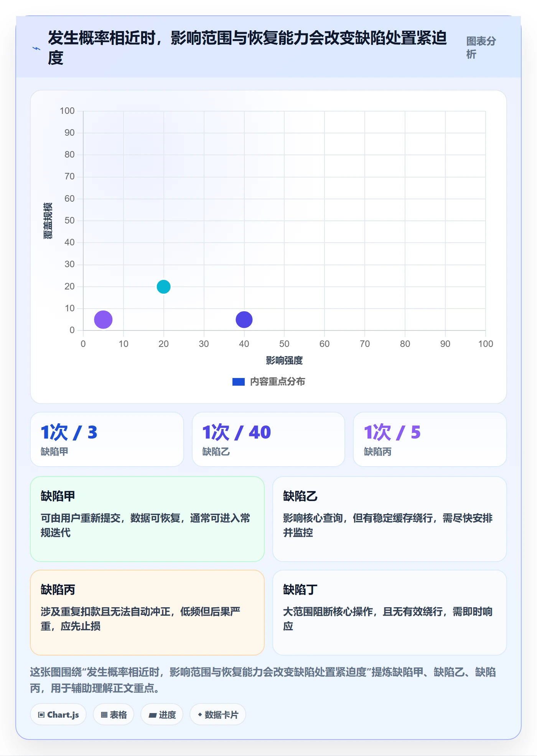Click the 图表分析 label in the header
537x756 pixels.
[x=481, y=48]
